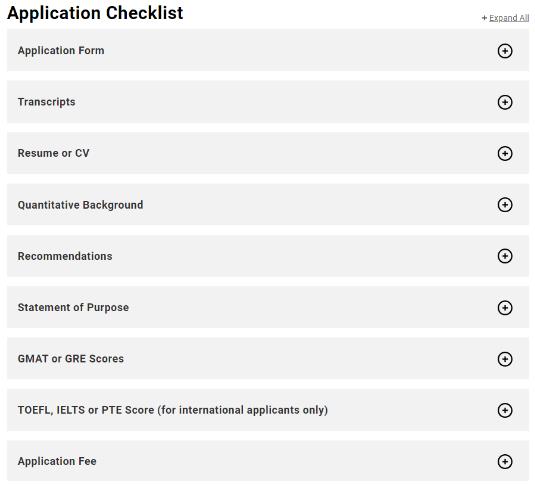Click the plus icon for Application Form
This screenshot has width=535, height=485.
pyautogui.click(x=505, y=51)
